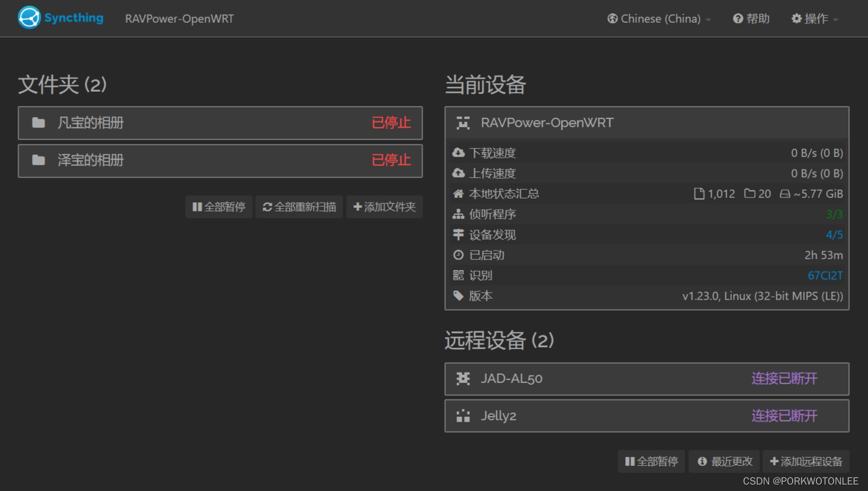This screenshot has width=868, height=491.
Task: Open the 帮助 help link
Action: click(751, 19)
